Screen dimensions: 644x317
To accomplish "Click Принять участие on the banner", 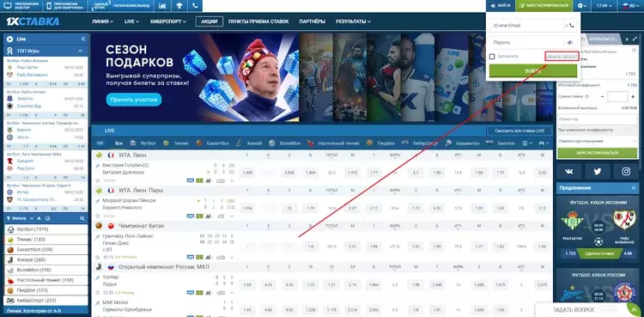I will tap(133, 100).
